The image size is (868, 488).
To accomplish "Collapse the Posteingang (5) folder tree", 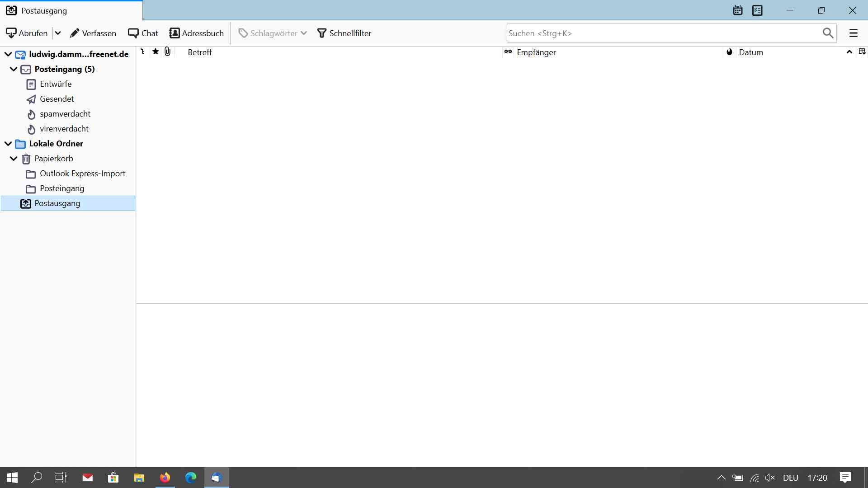I will click(14, 69).
